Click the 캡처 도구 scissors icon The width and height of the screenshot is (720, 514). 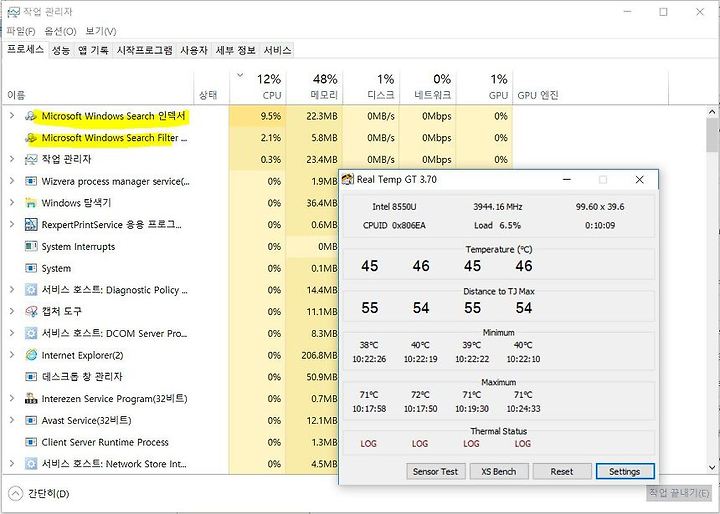coord(31,311)
